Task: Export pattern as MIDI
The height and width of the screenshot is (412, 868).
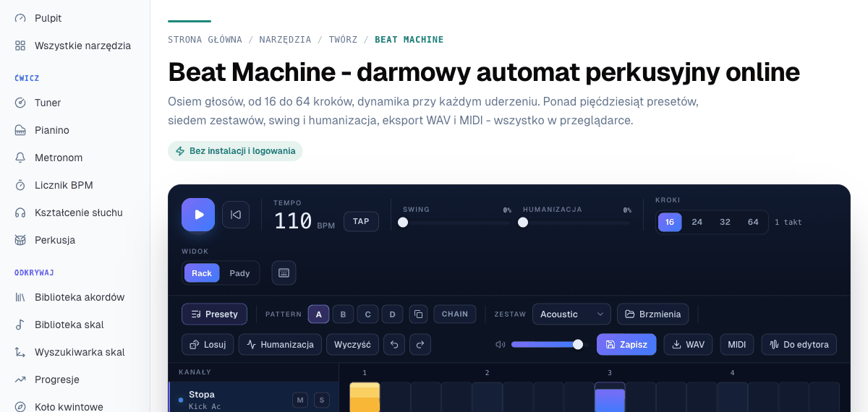Action: click(x=737, y=344)
